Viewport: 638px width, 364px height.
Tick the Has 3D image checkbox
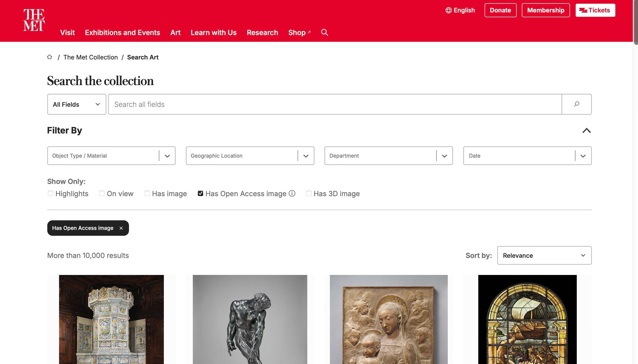tap(309, 193)
